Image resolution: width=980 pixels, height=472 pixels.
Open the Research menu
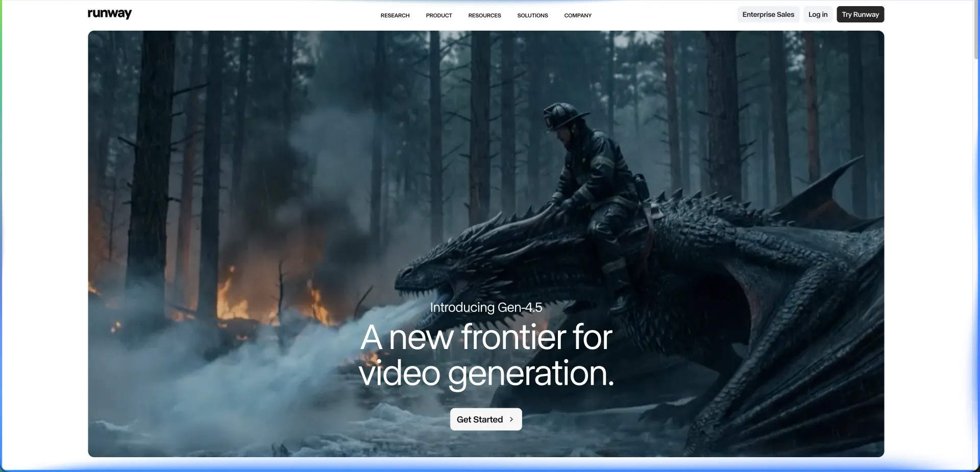pyautogui.click(x=395, y=15)
